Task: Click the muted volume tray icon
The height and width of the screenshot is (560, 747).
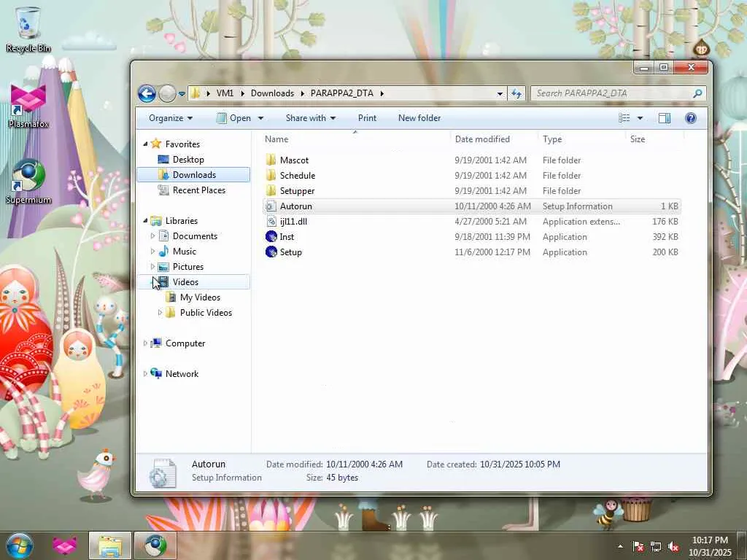Action: [673, 547]
